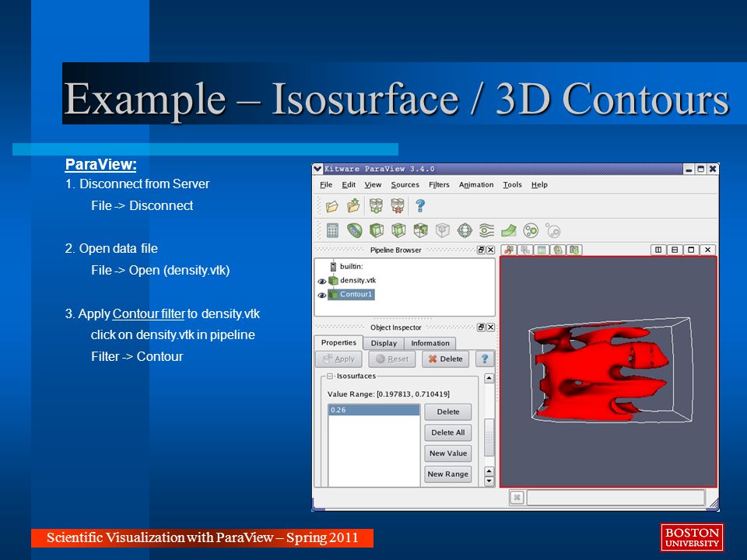Switch to the Display tab

[x=384, y=343]
